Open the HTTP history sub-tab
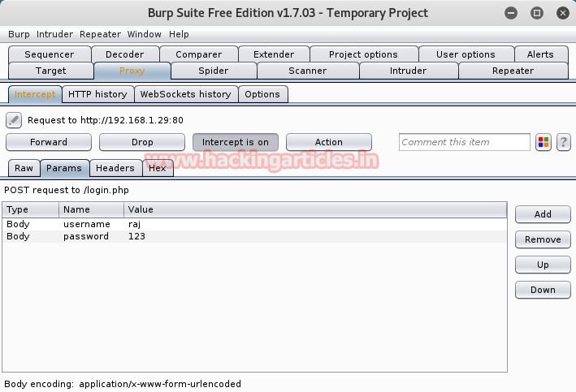 97,94
